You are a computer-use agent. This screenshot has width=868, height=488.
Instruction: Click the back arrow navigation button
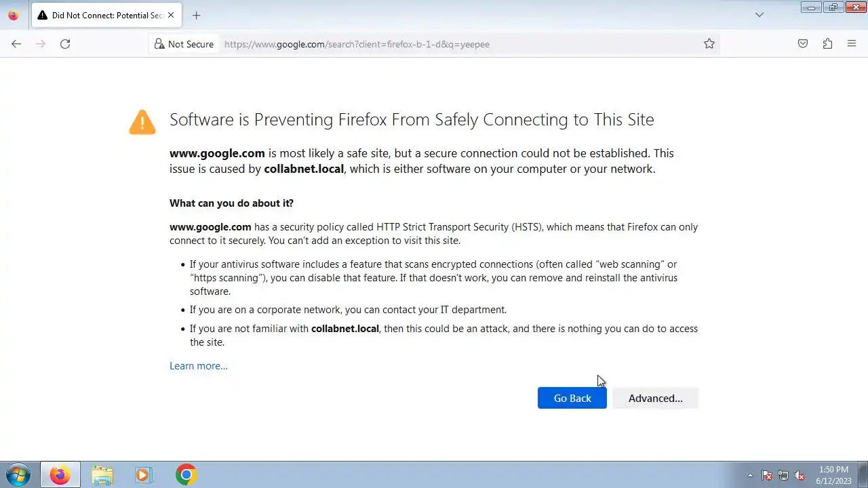coord(16,44)
